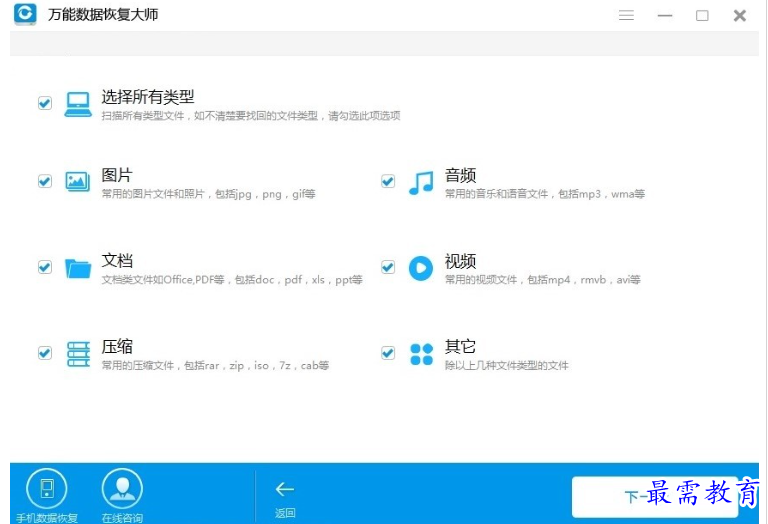The image size is (768, 524).
Task: Click the music note icon beside 音频
Action: tap(421, 183)
